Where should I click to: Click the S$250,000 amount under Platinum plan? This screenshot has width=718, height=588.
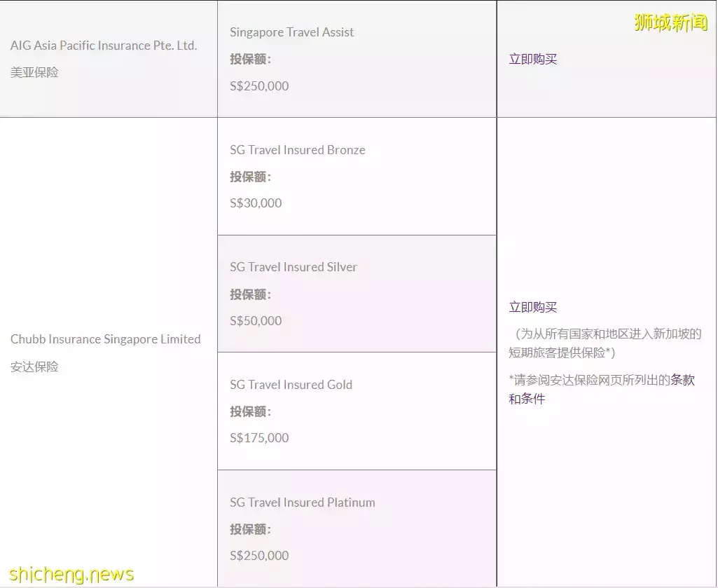(259, 556)
